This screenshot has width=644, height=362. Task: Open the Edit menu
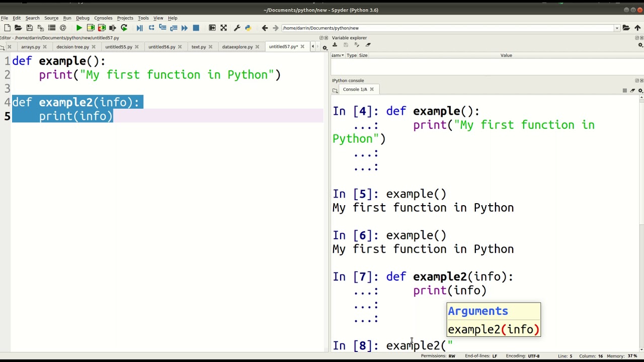click(x=17, y=18)
